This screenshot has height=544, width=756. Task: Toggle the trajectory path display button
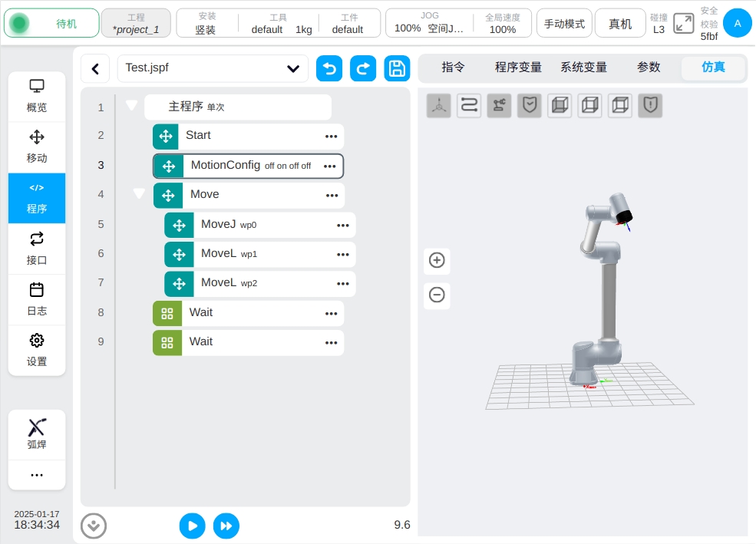tap(469, 105)
